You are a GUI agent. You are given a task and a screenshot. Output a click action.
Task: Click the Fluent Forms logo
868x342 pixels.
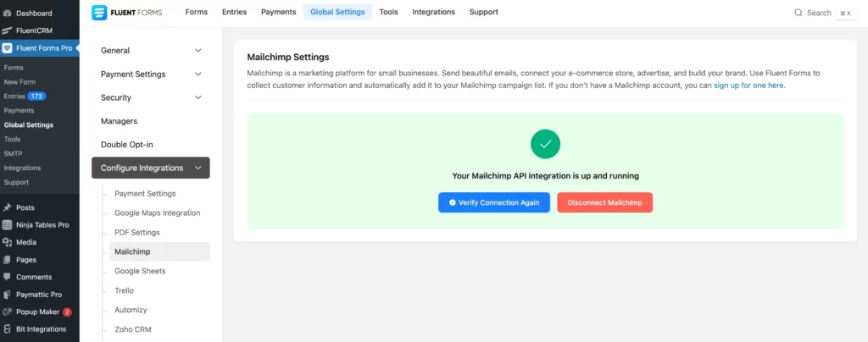pyautogui.click(x=127, y=12)
